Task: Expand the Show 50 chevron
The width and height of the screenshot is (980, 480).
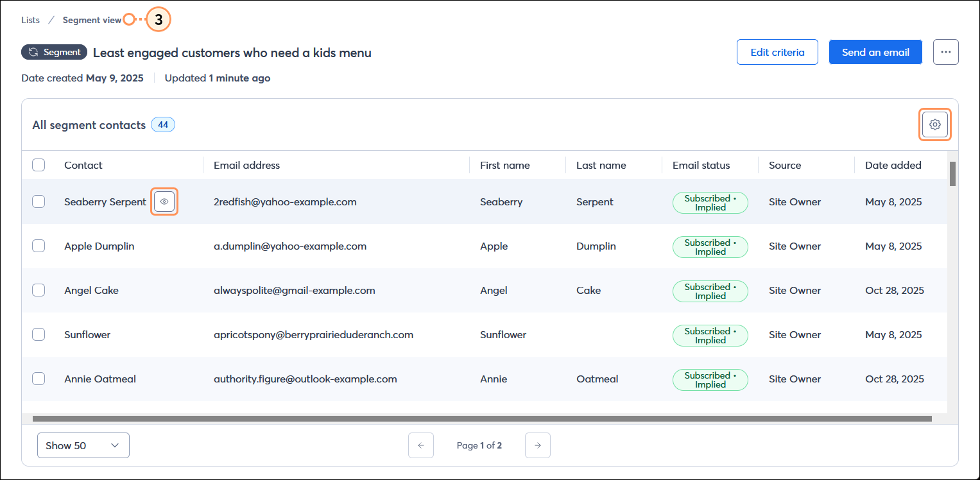Action: tap(115, 445)
